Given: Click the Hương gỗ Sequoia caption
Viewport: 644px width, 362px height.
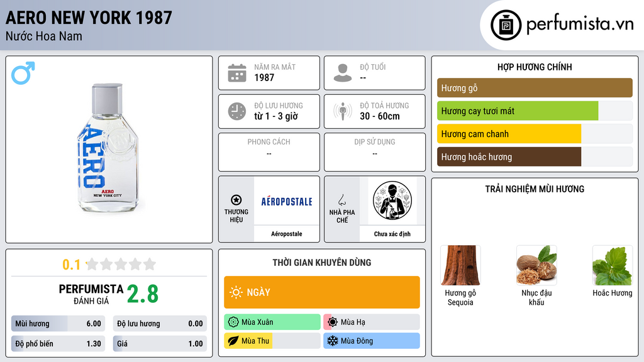Looking at the screenshot, I should tap(460, 297).
